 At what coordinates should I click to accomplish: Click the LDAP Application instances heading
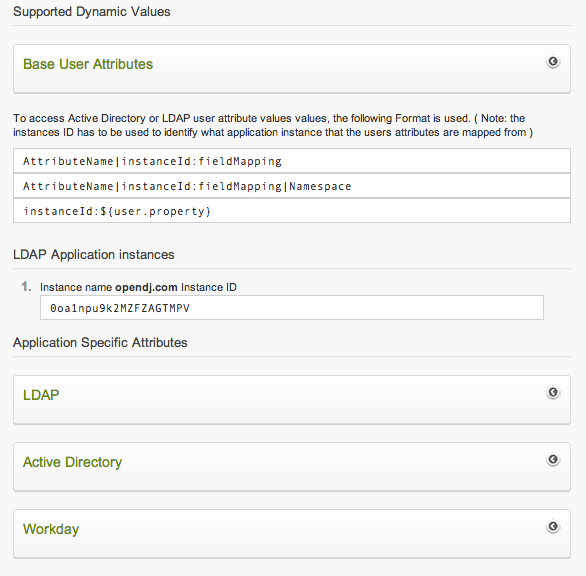pyautogui.click(x=93, y=255)
